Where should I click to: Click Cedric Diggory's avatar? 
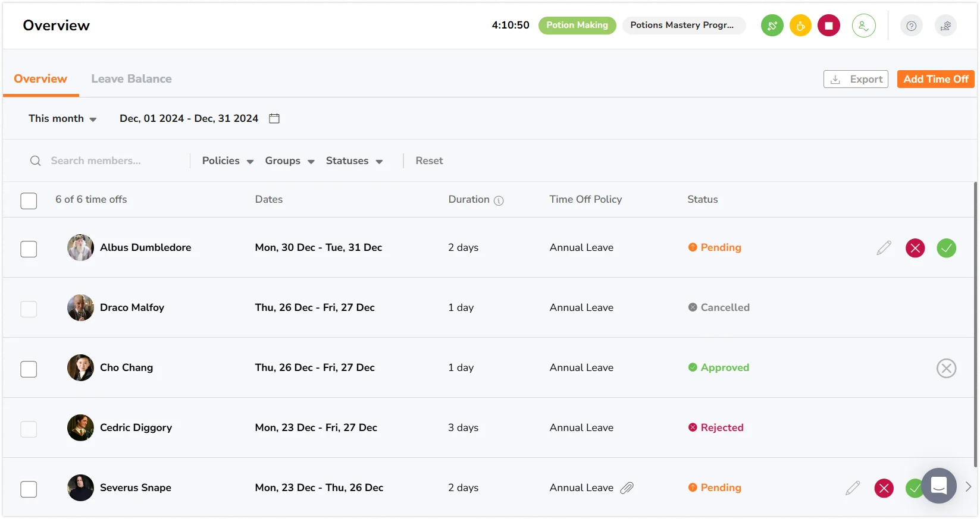pyautogui.click(x=80, y=427)
